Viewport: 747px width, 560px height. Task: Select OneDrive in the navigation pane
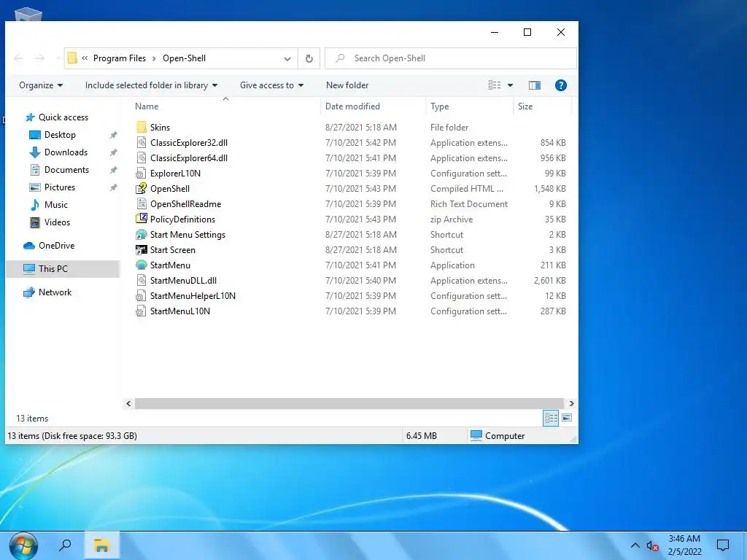click(x=56, y=246)
